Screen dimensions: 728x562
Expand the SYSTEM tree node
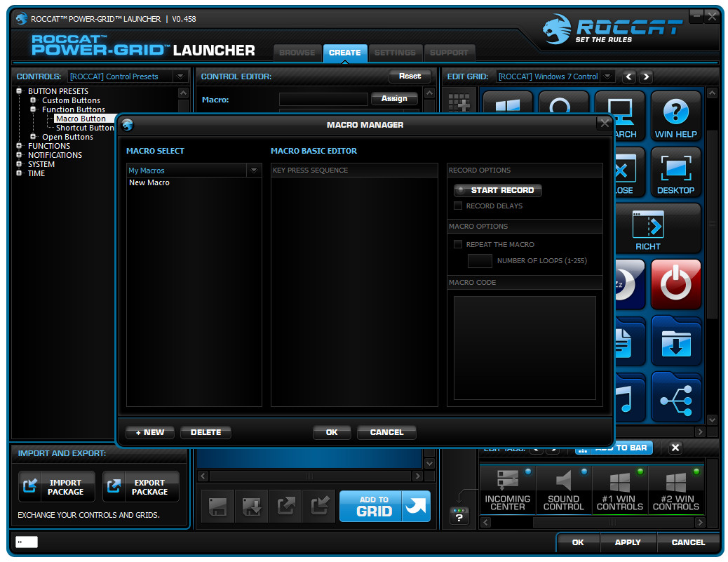(x=19, y=164)
